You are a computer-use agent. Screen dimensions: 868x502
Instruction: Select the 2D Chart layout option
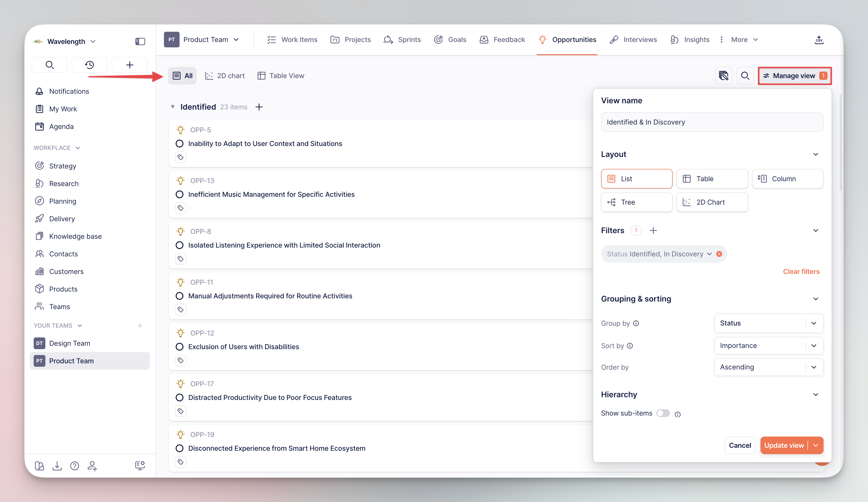pyautogui.click(x=712, y=202)
